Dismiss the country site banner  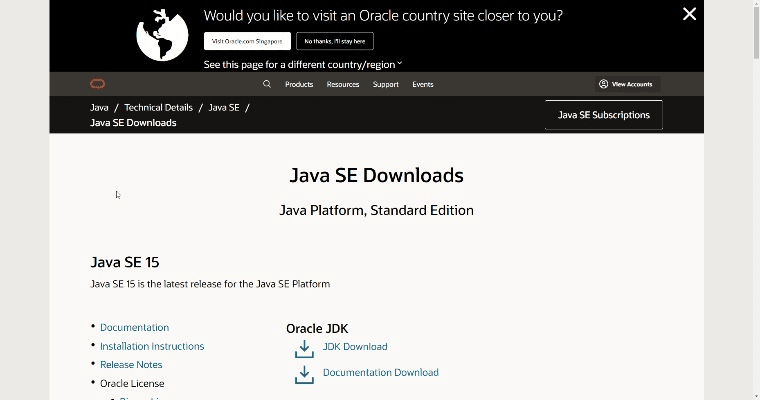point(689,14)
